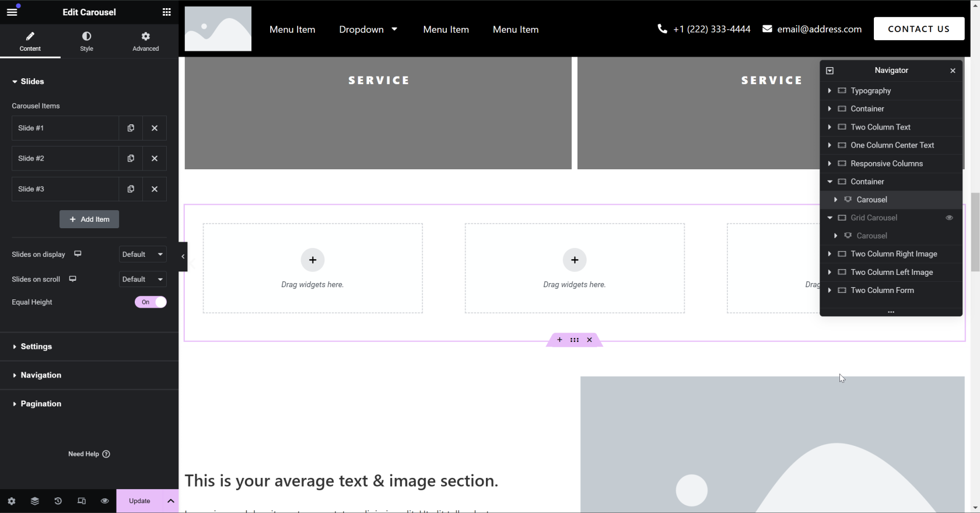
Task: Open Slides on display dropdown
Action: tap(142, 254)
